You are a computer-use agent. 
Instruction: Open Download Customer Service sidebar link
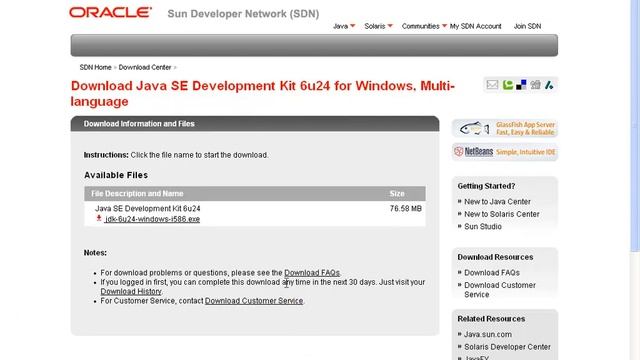tap(500, 290)
